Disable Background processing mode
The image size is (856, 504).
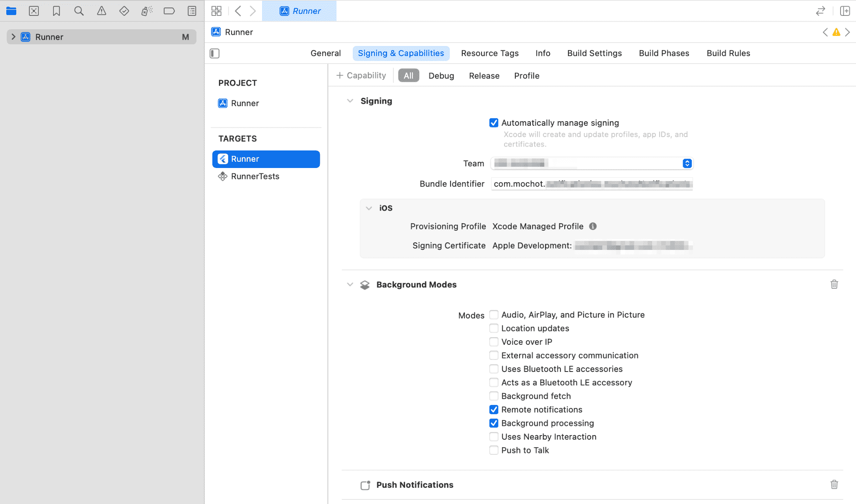494,423
